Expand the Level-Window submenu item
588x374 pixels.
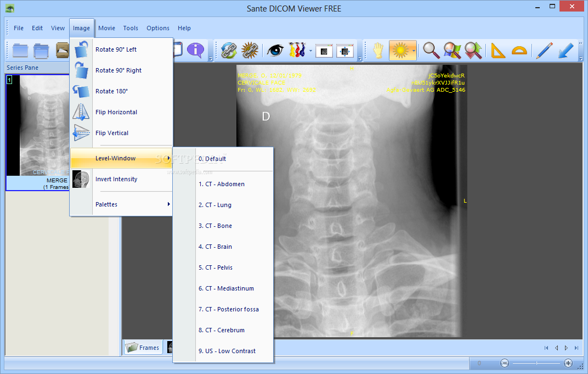[x=121, y=158]
